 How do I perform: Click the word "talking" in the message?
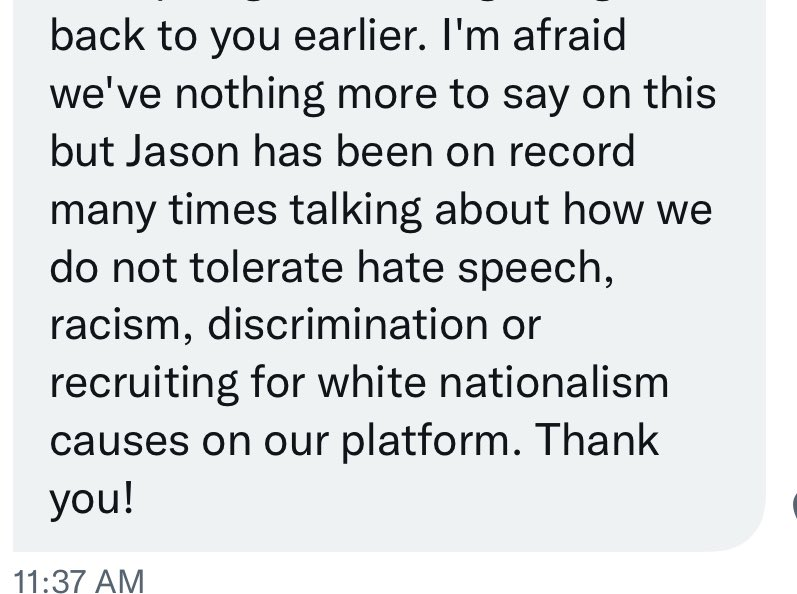[355, 209]
